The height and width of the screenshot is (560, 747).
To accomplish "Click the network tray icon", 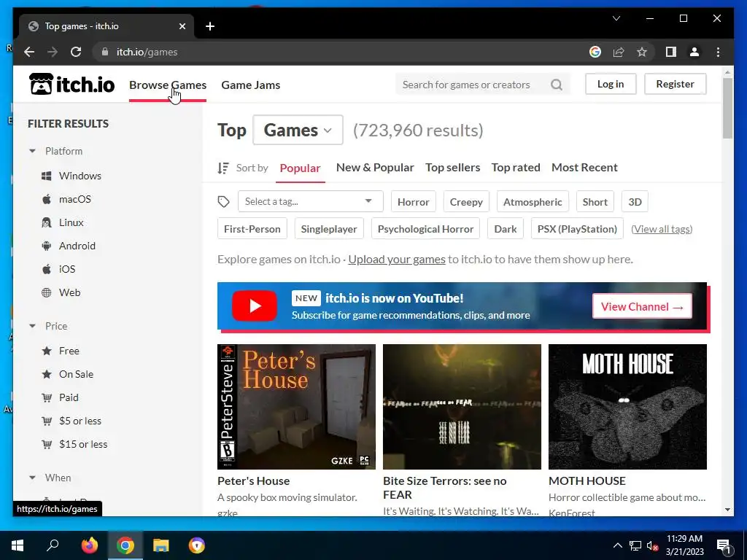I will (x=635, y=545).
